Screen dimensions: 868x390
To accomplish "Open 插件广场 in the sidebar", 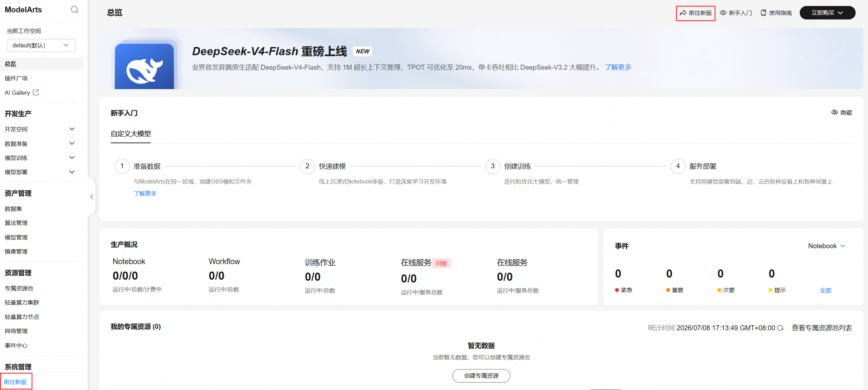I will [16, 78].
